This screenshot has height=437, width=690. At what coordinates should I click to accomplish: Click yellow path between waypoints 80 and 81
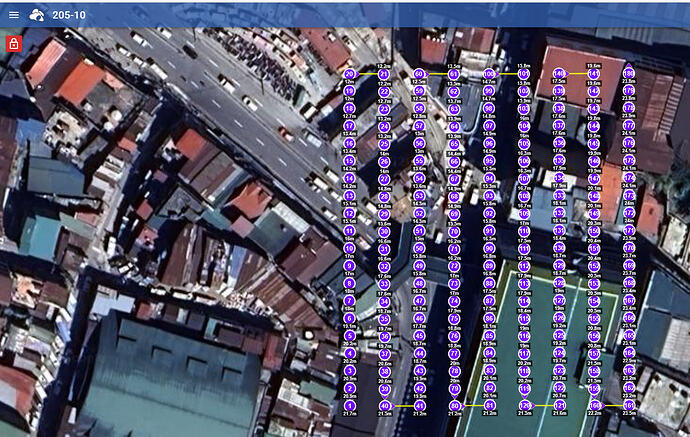[x=472, y=406]
